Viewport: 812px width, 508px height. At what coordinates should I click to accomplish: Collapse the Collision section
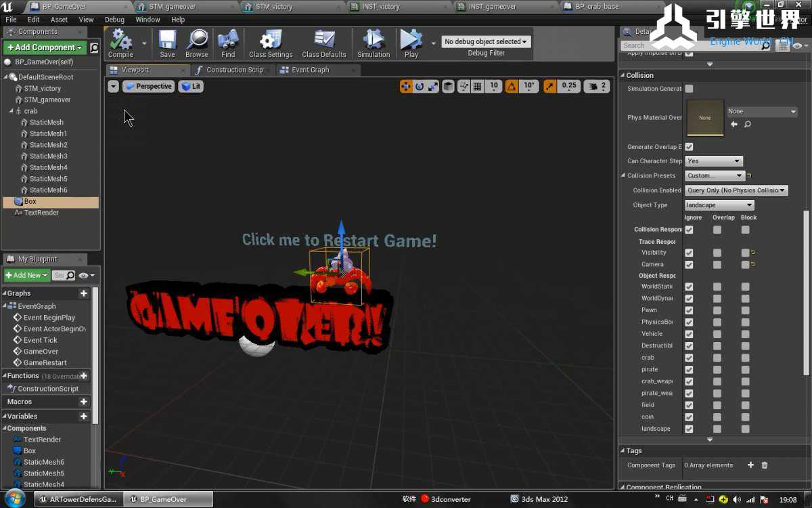click(x=623, y=75)
